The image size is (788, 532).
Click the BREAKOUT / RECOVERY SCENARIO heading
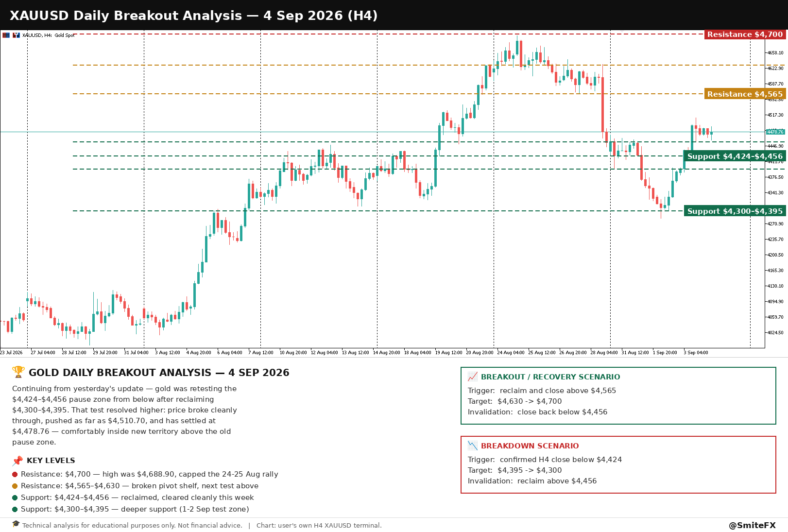(550, 377)
